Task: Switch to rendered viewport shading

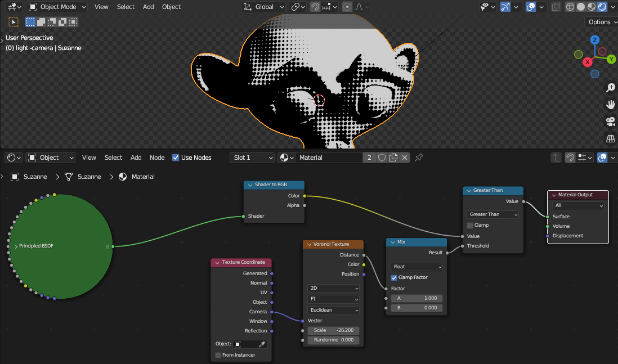Action: (602, 7)
